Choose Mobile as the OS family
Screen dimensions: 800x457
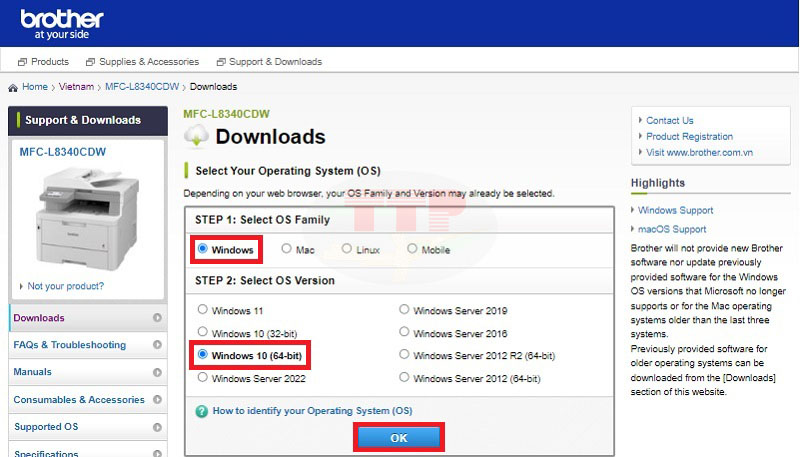pos(412,248)
